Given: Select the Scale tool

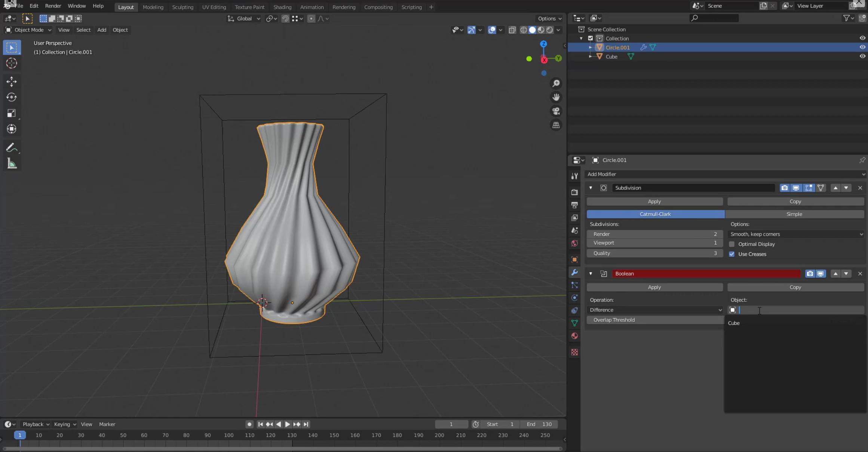Looking at the screenshot, I should coord(11,113).
